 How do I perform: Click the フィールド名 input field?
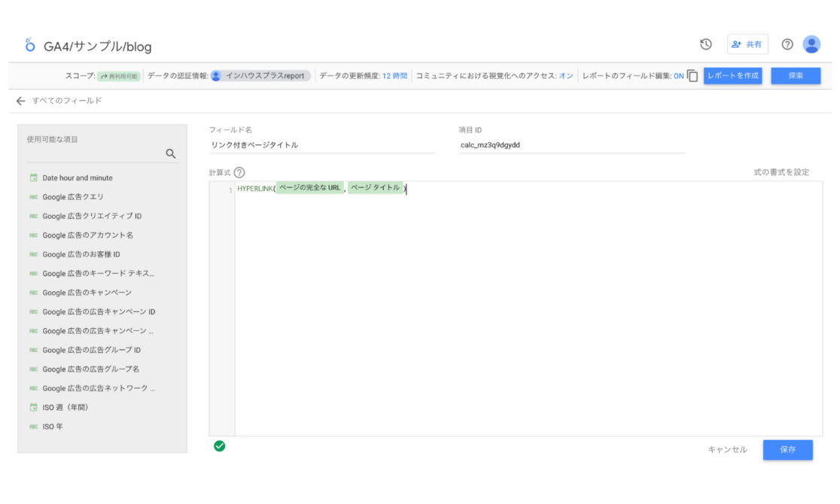coord(322,145)
